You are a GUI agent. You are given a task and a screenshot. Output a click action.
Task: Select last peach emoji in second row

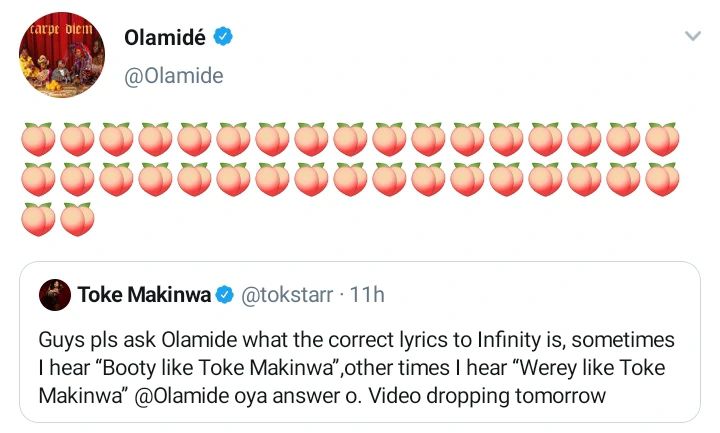(x=662, y=179)
